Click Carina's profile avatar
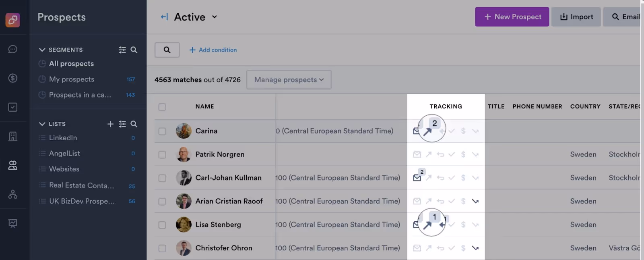The image size is (644, 260). (184, 131)
